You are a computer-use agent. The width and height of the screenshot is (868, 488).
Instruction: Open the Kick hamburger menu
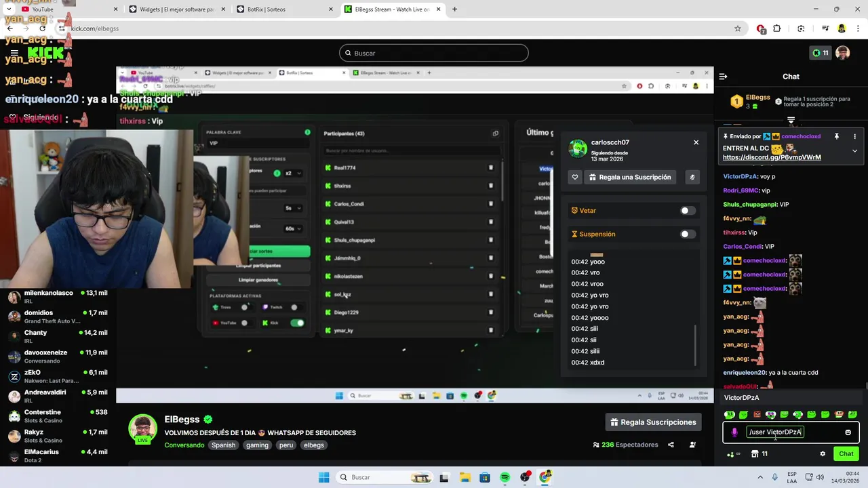pyautogui.click(x=14, y=53)
